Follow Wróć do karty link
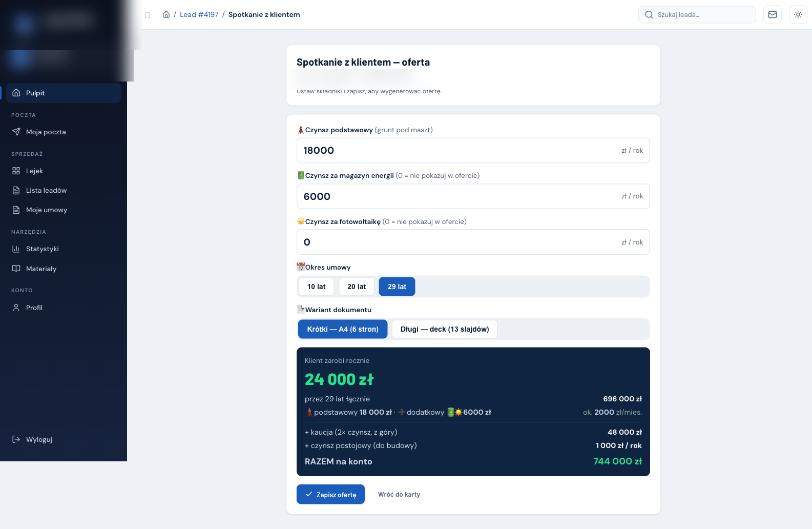This screenshot has height=529, width=812. coord(399,494)
